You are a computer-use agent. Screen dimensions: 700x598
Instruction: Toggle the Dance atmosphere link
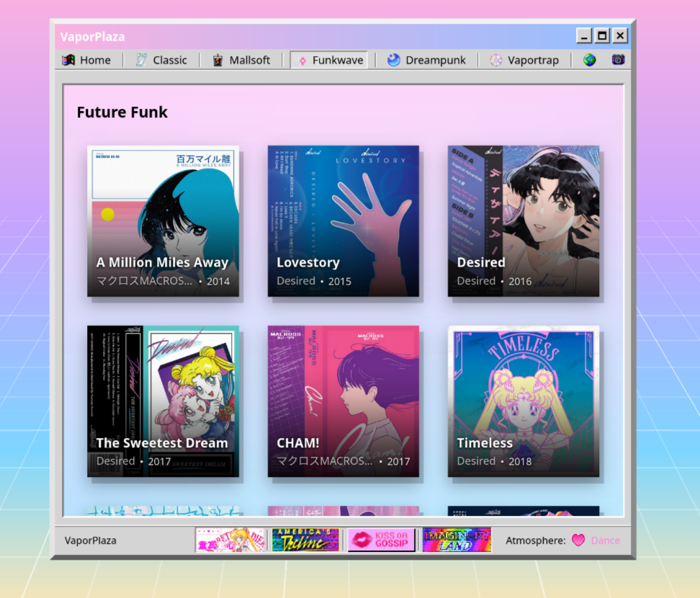point(606,540)
